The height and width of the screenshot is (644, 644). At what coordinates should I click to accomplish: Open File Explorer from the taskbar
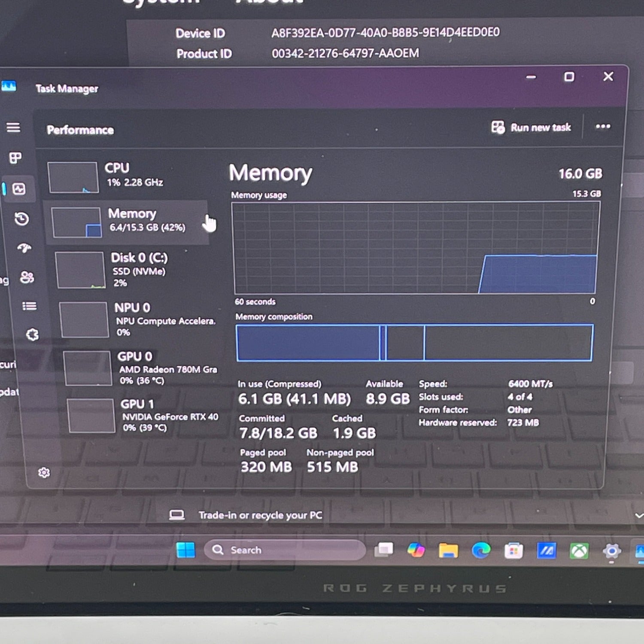pyautogui.click(x=448, y=550)
